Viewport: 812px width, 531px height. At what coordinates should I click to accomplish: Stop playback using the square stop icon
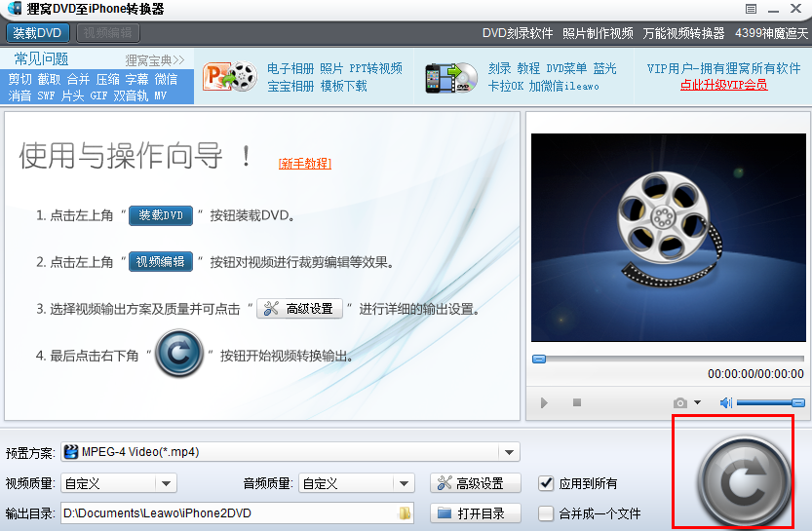[x=577, y=402]
